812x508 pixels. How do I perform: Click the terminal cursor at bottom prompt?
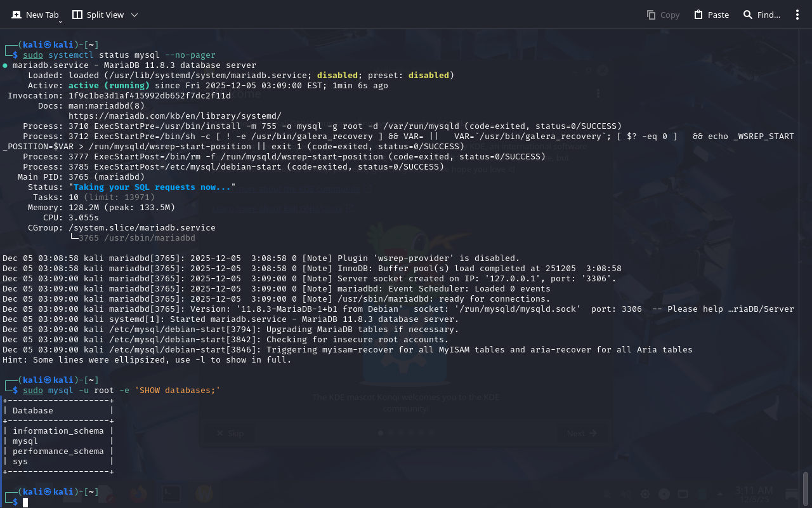(x=25, y=502)
